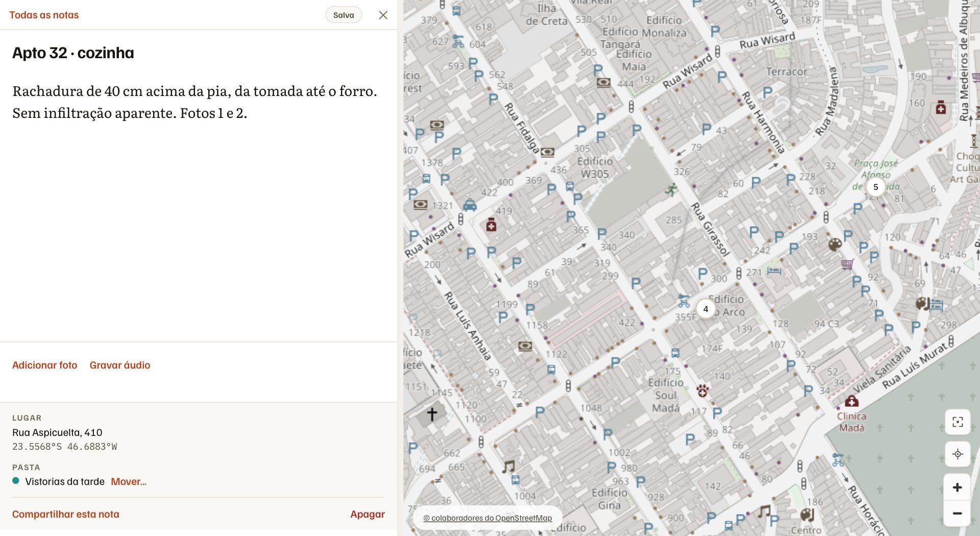Click the church cross icon on the map

pyautogui.click(x=432, y=414)
